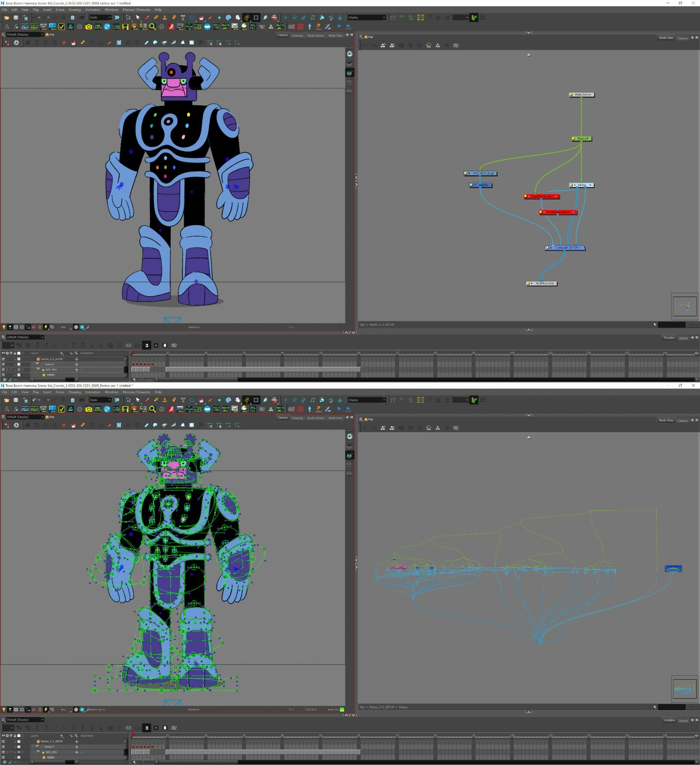Select the Camera icon to take a snapshot

coord(89,27)
